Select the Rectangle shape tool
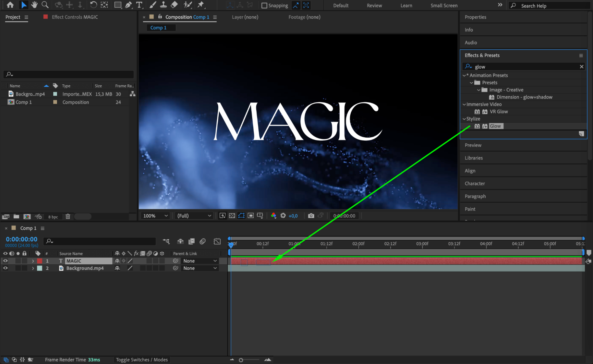The image size is (593, 364). point(118,5)
